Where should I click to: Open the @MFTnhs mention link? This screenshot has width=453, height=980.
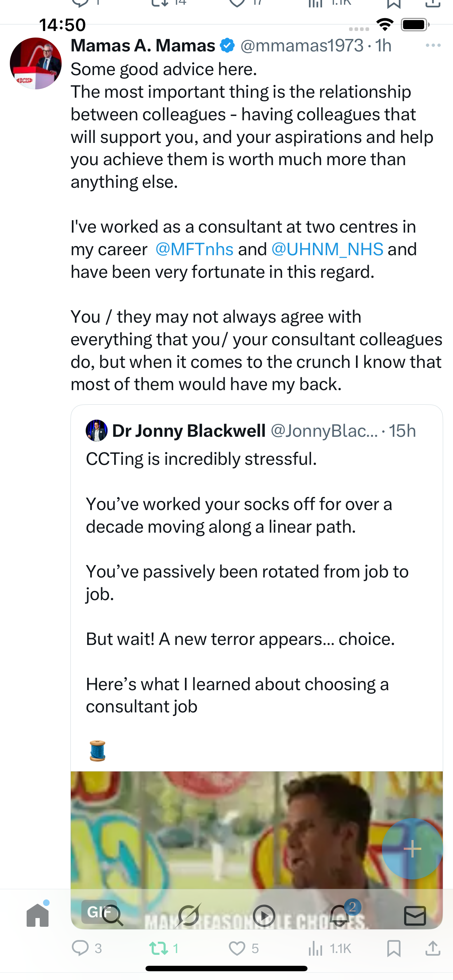[194, 250]
